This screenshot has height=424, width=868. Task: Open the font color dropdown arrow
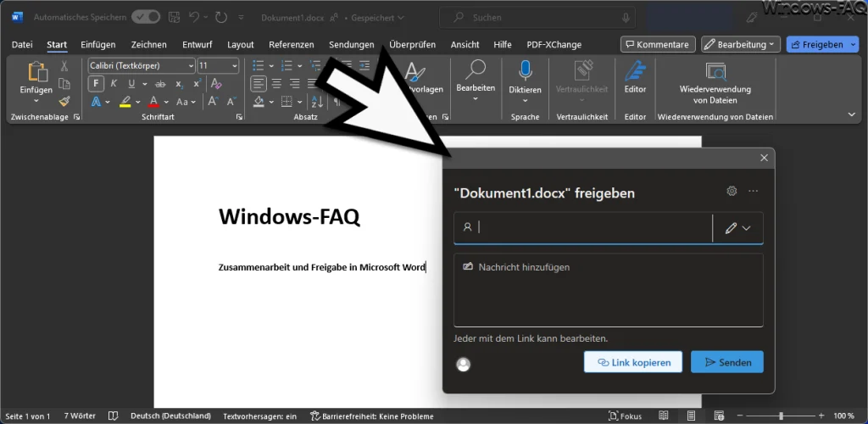click(166, 103)
